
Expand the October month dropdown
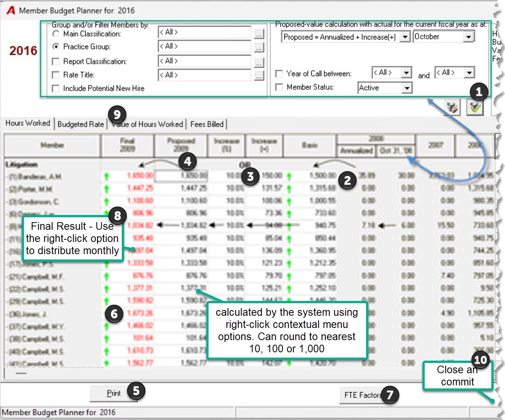[468, 37]
